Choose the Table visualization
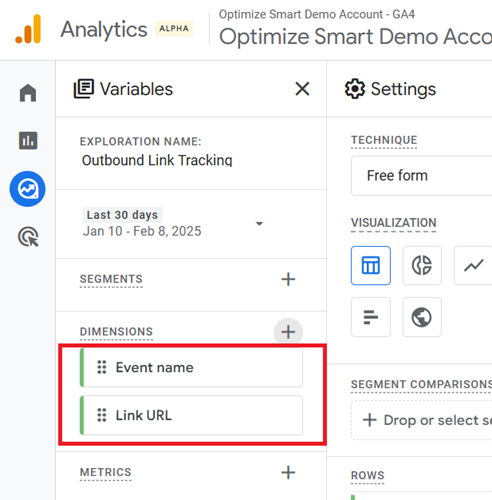 [371, 266]
